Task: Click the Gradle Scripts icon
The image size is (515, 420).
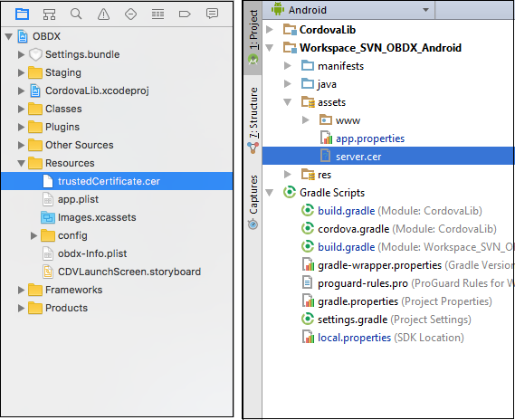Action: tap(290, 192)
